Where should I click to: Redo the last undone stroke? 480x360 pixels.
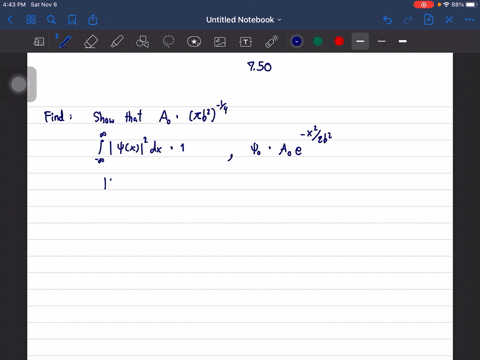[x=408, y=20]
